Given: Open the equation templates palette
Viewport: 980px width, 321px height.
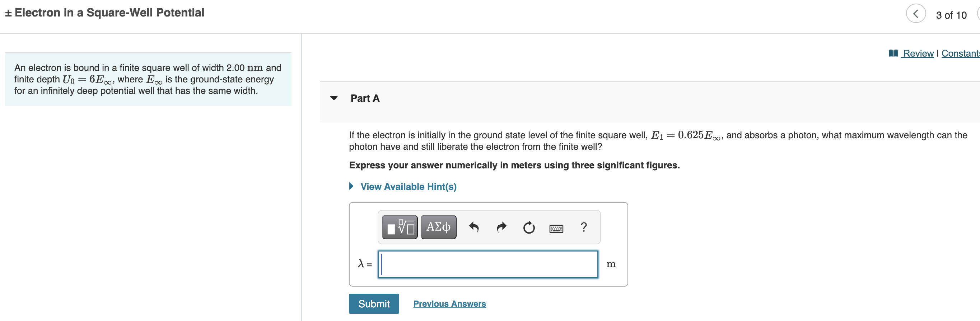Looking at the screenshot, I should click(x=400, y=227).
